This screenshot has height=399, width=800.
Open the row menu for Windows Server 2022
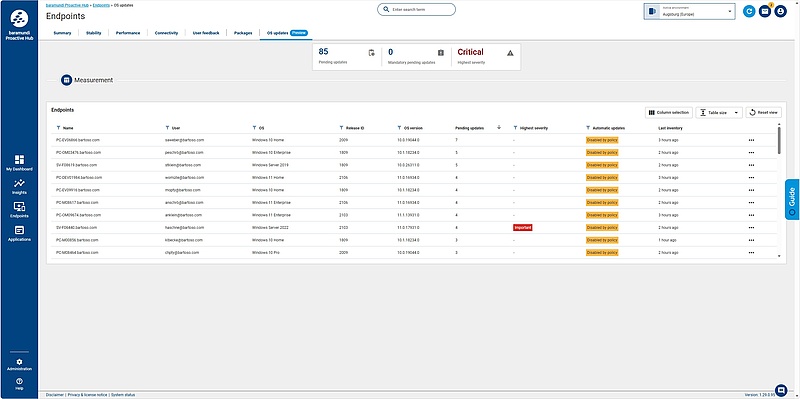pyautogui.click(x=751, y=228)
